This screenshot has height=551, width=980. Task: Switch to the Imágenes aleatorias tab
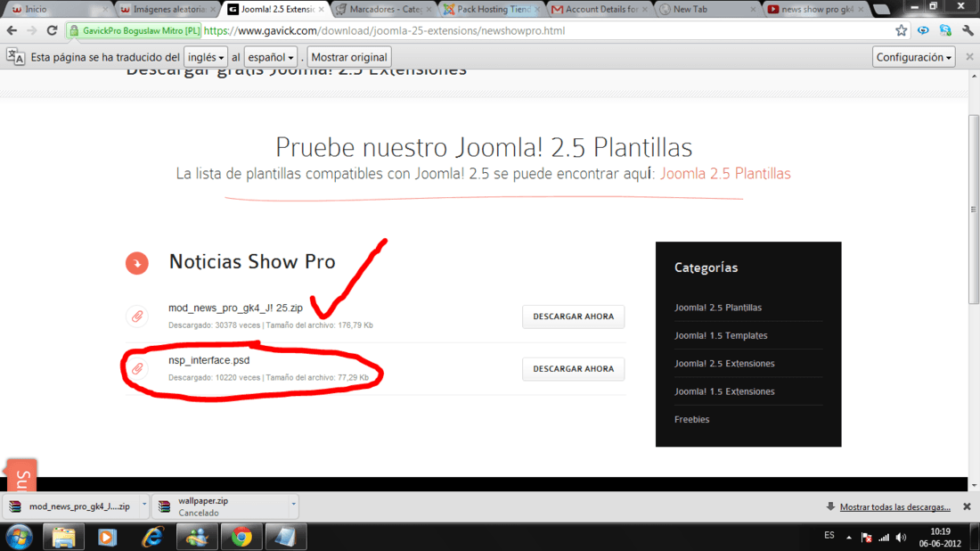[167, 10]
